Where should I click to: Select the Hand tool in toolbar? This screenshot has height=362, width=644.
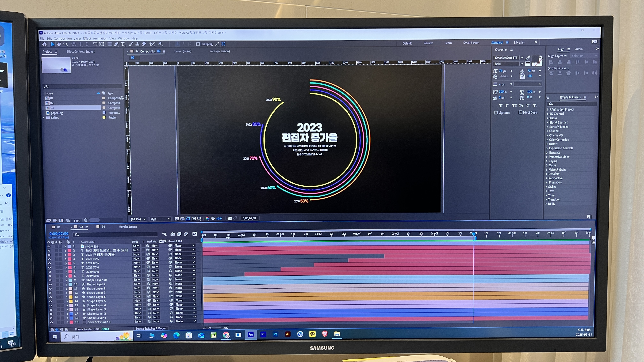59,44
